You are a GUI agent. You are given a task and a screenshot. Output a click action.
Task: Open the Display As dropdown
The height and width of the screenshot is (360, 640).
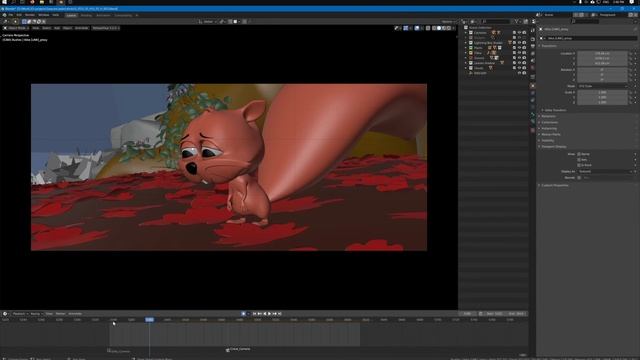[x=605, y=171]
